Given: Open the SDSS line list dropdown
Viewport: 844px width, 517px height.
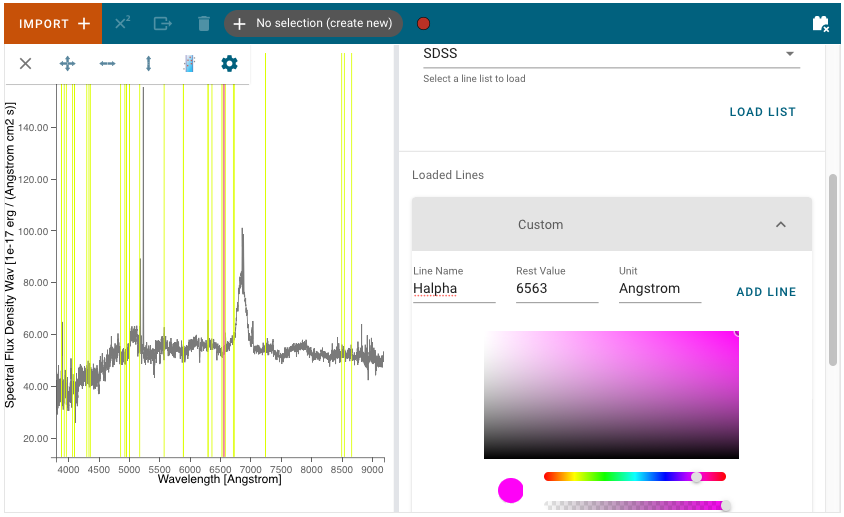Looking at the screenshot, I should click(611, 54).
